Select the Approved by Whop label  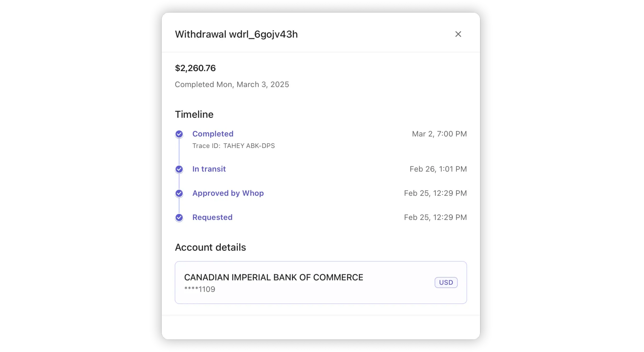pos(228,193)
